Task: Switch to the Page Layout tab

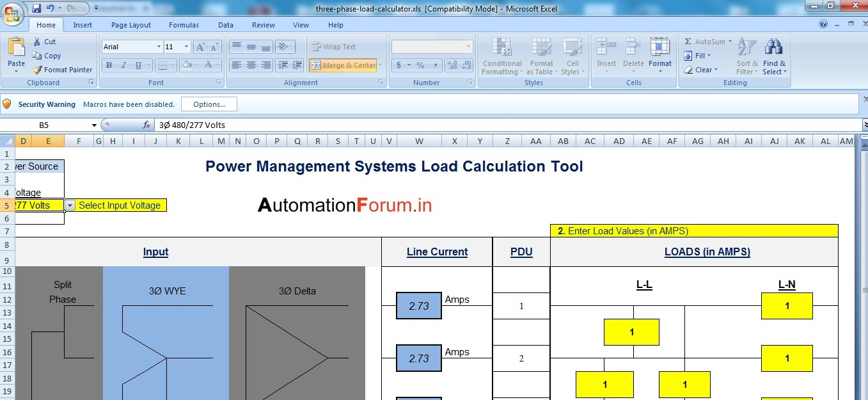Action: point(130,25)
